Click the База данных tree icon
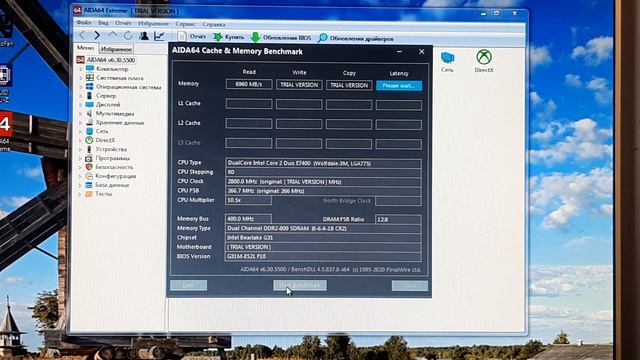Image resolution: width=640 pixels, height=360 pixels. (x=89, y=185)
